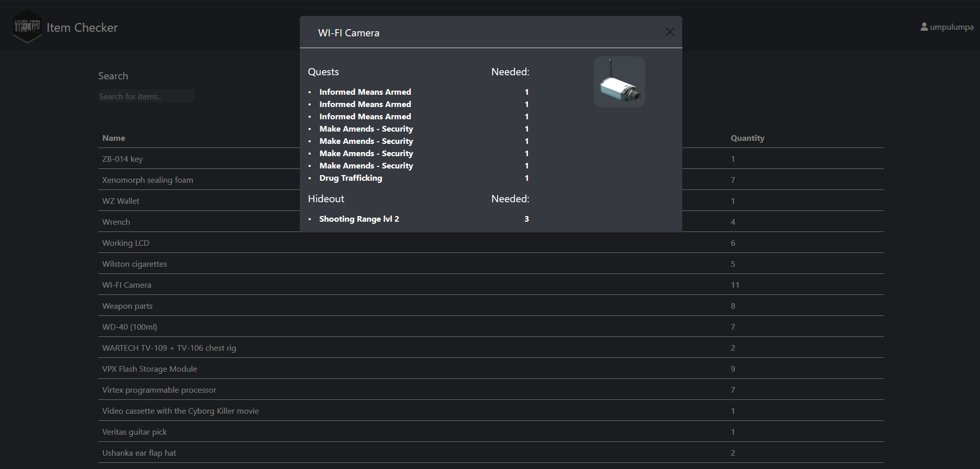Click the Escape from Tarkov logo
980x469 pixels.
pos(27,27)
